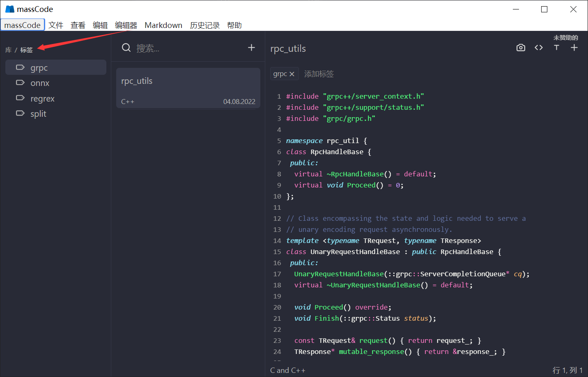Open the 帮助 menu
Viewport: 588px width, 377px height.
point(234,25)
